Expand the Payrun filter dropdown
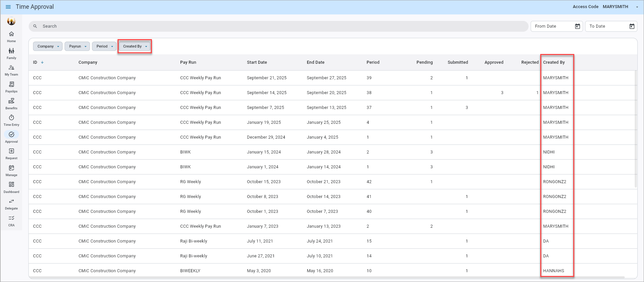The width and height of the screenshot is (644, 282). point(77,46)
